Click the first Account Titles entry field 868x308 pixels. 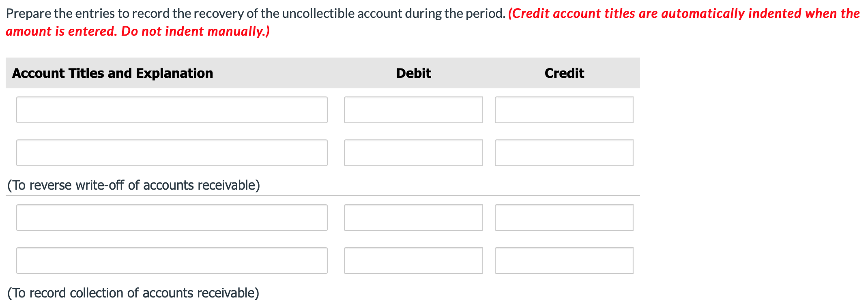point(172,110)
